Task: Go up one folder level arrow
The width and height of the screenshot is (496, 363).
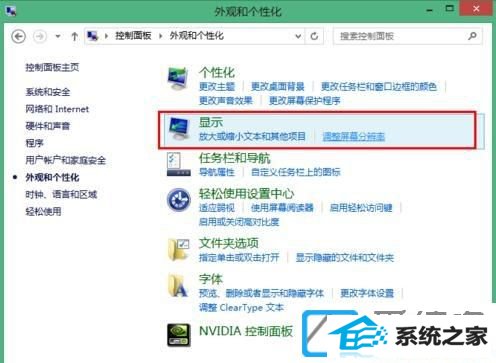Action: [x=75, y=36]
